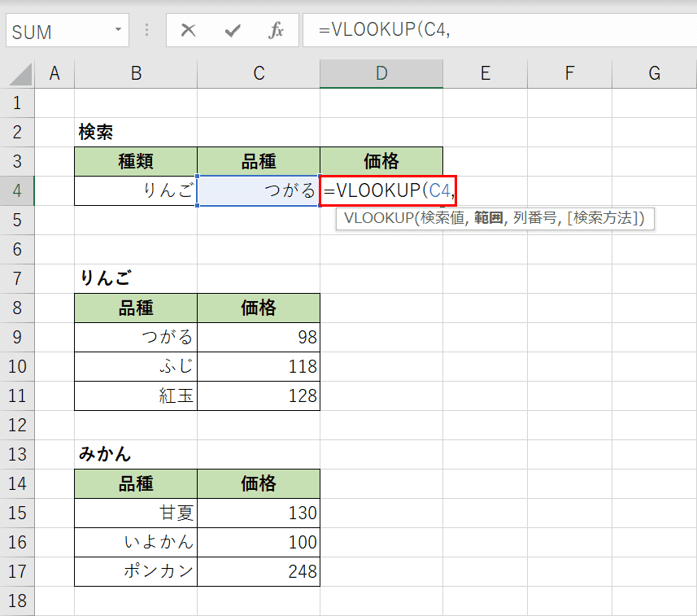This screenshot has height=616, width=697.
Task: Select cell B4 containing りんご
Action: 136,190
